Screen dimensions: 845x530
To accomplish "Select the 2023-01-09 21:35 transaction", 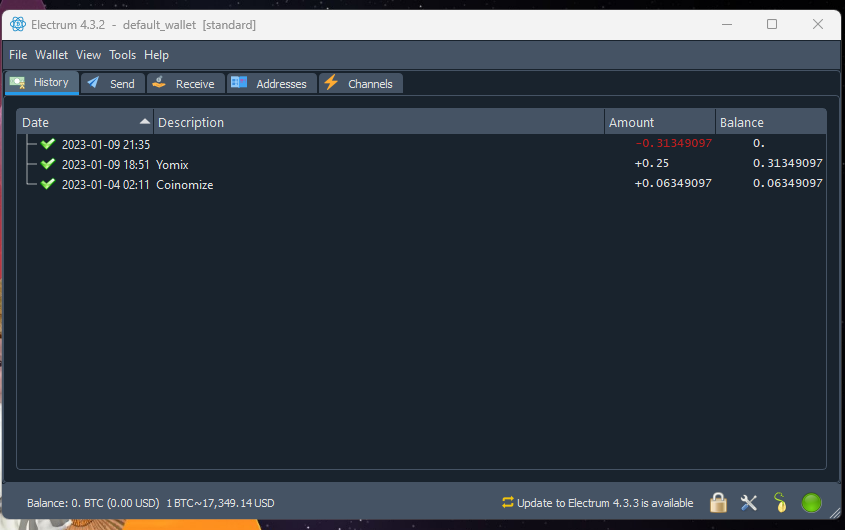I will pyautogui.click(x=421, y=144).
